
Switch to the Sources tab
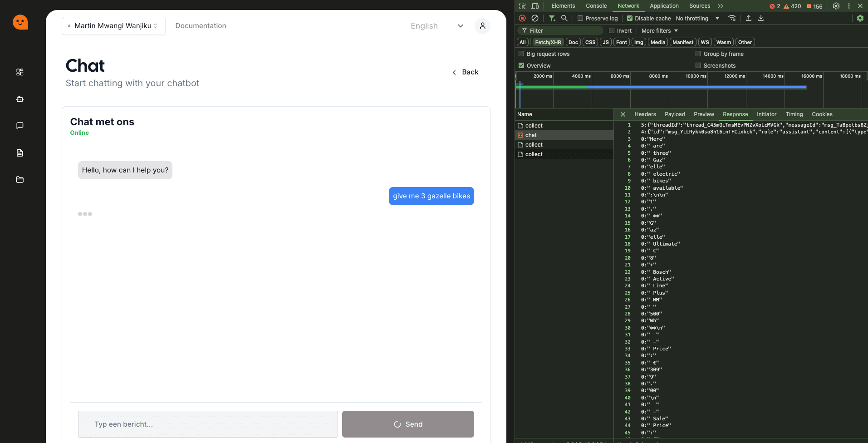pyautogui.click(x=700, y=6)
